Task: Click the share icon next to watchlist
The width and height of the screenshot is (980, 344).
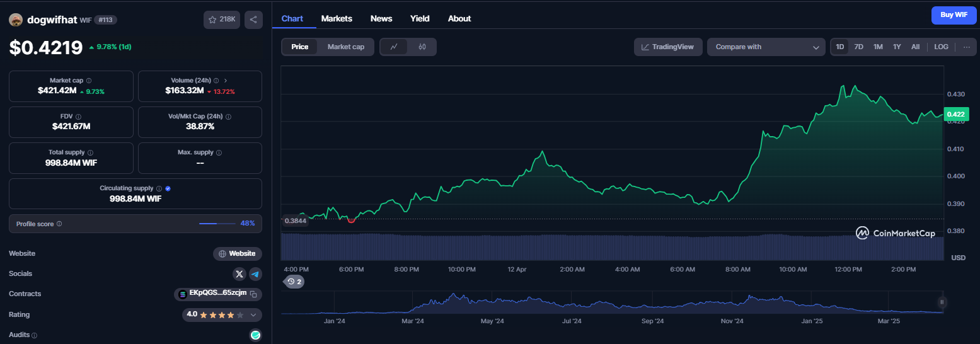Action: (253, 20)
